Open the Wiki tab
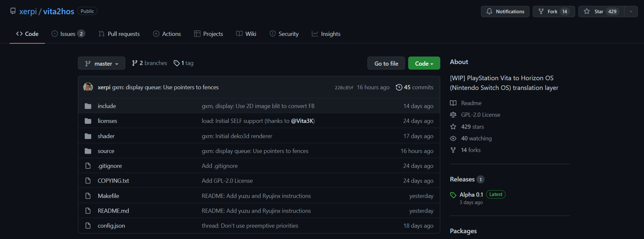This screenshot has height=239, width=644. pyautogui.click(x=246, y=34)
